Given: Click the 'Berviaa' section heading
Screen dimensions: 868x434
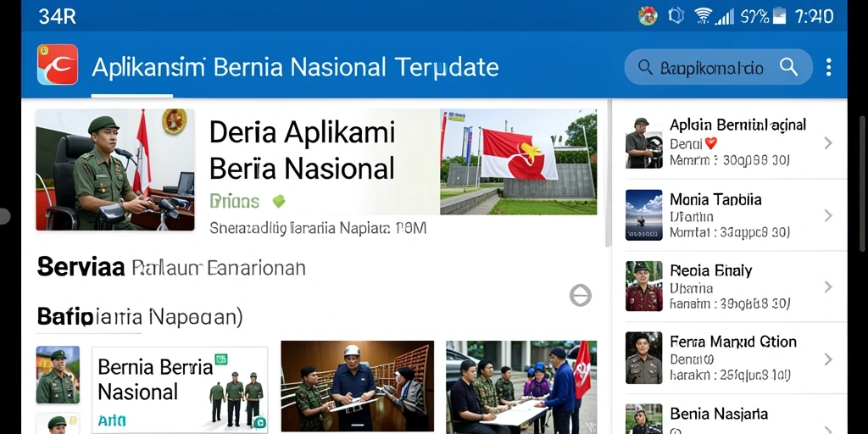Looking at the screenshot, I should tap(81, 267).
